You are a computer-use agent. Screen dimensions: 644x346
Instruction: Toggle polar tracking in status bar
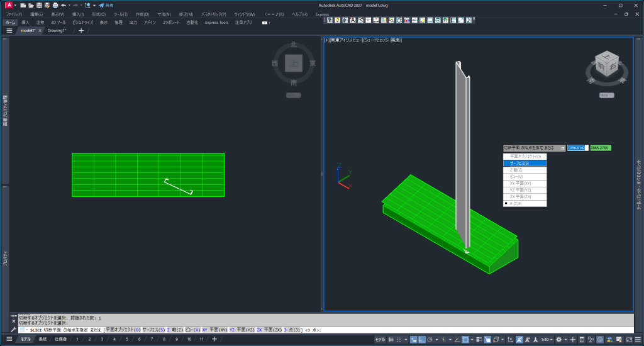pos(429,339)
